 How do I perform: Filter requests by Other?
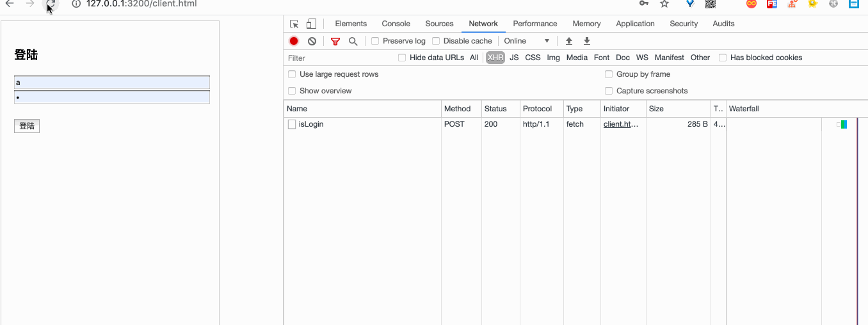[x=700, y=58]
